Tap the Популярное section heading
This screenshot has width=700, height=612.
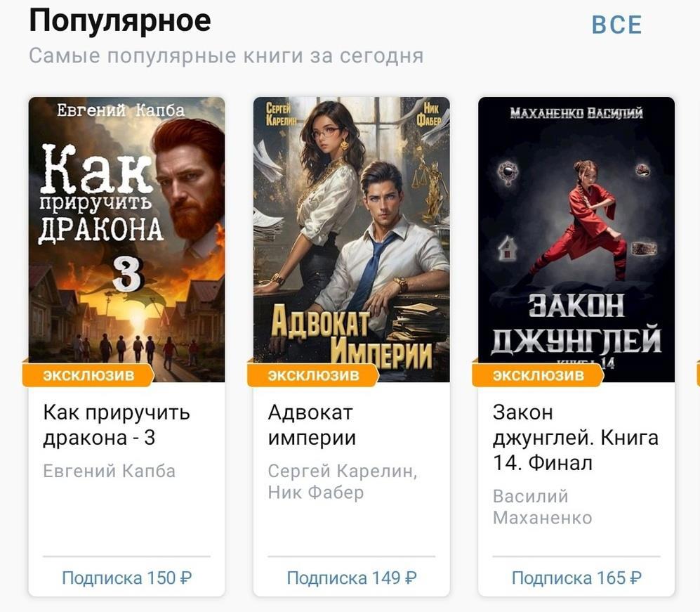[x=119, y=22]
